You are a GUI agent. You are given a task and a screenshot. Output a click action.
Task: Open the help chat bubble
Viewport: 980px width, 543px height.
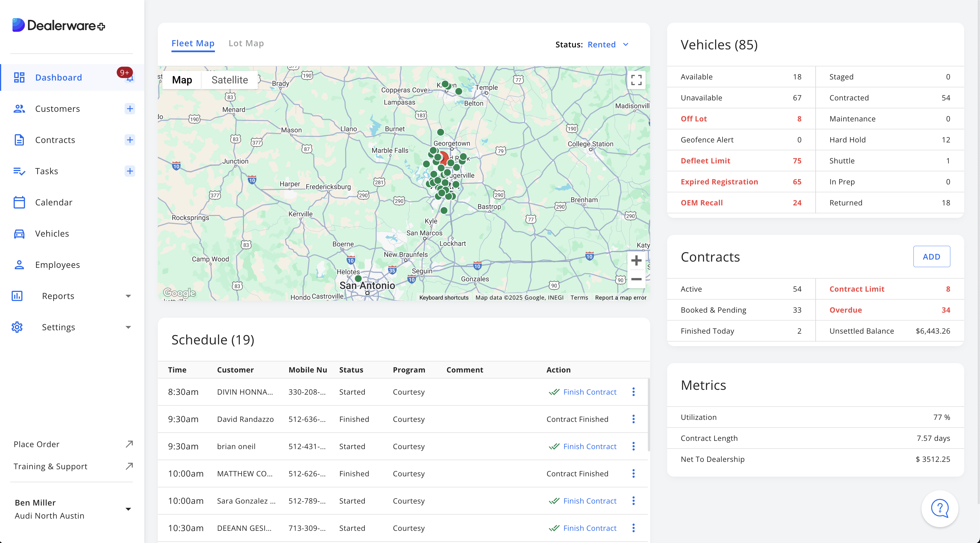click(940, 508)
